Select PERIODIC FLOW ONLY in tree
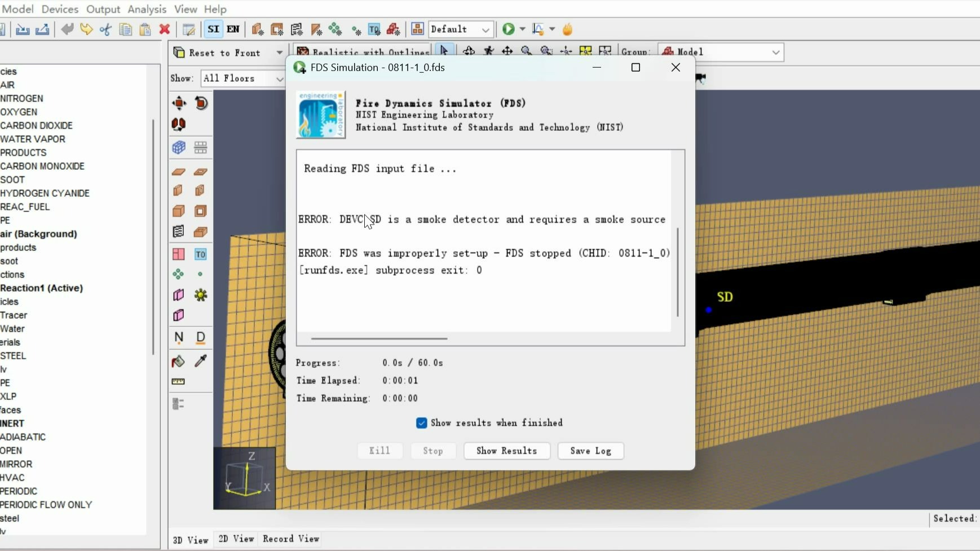Viewport: 980px width, 551px height. [x=46, y=505]
